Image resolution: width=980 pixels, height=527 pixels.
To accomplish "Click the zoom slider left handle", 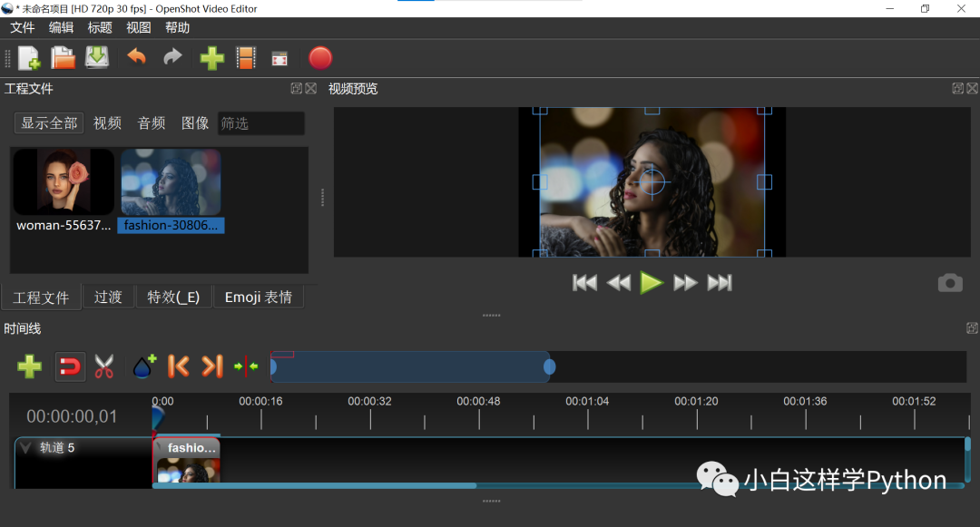I will click(x=273, y=367).
